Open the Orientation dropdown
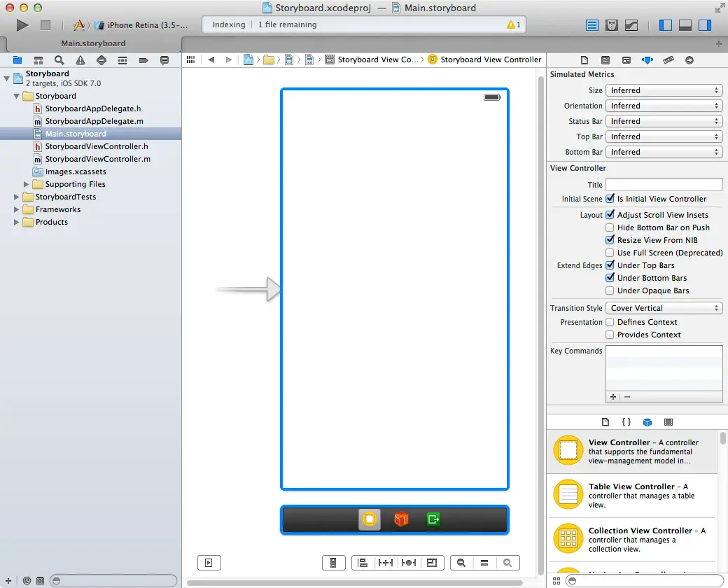 (664, 106)
